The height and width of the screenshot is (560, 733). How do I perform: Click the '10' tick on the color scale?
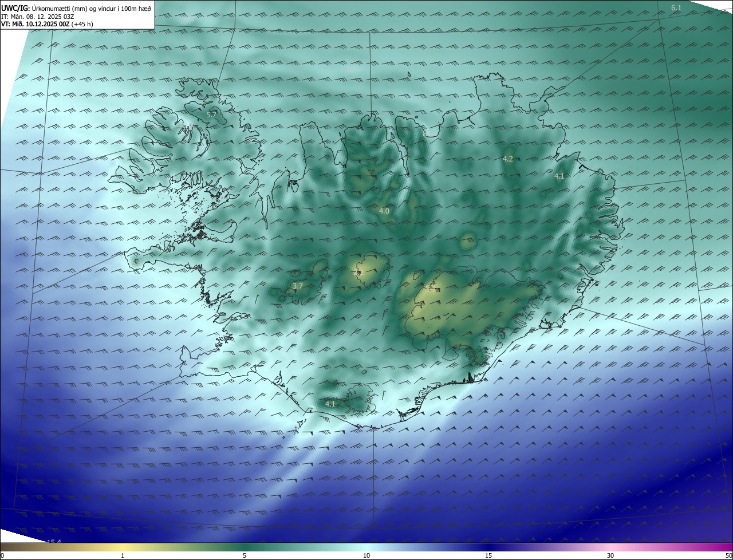(366, 555)
